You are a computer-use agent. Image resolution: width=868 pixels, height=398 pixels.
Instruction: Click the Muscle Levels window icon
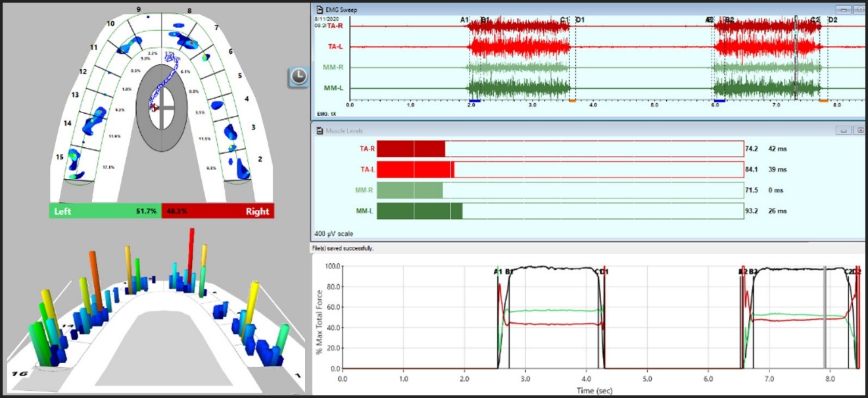click(x=320, y=131)
